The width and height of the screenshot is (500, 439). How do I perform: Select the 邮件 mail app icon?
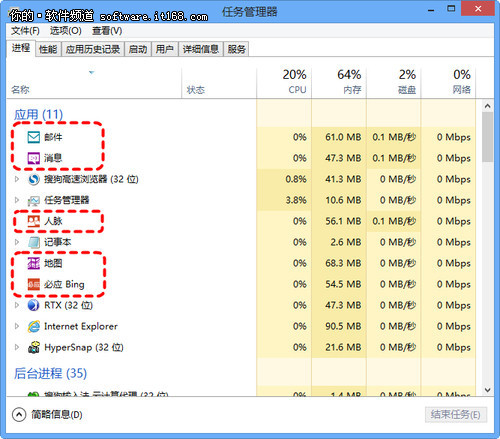coord(34,137)
